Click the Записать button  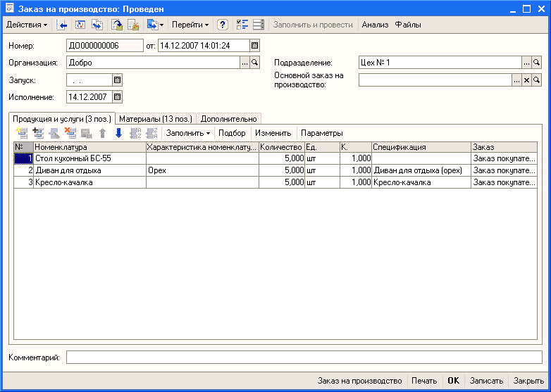click(x=486, y=381)
